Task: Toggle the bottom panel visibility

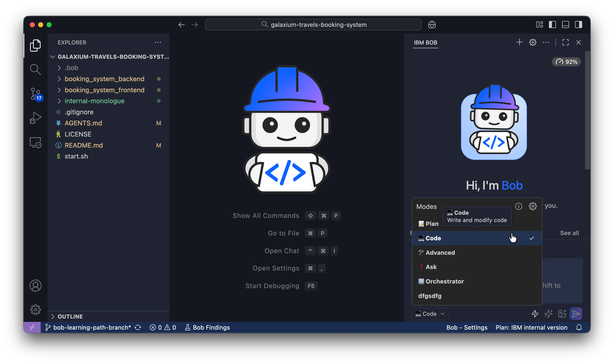Action: pyautogui.click(x=565, y=25)
